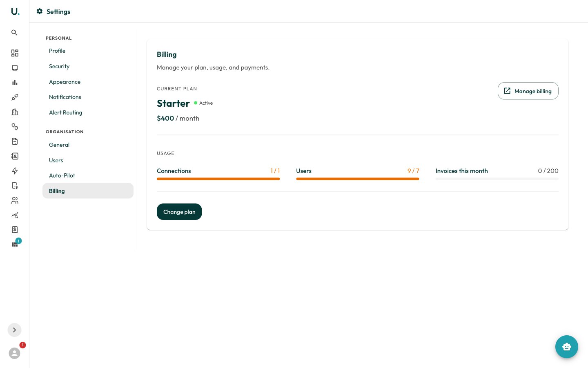Click the Billing card heading

point(167,54)
